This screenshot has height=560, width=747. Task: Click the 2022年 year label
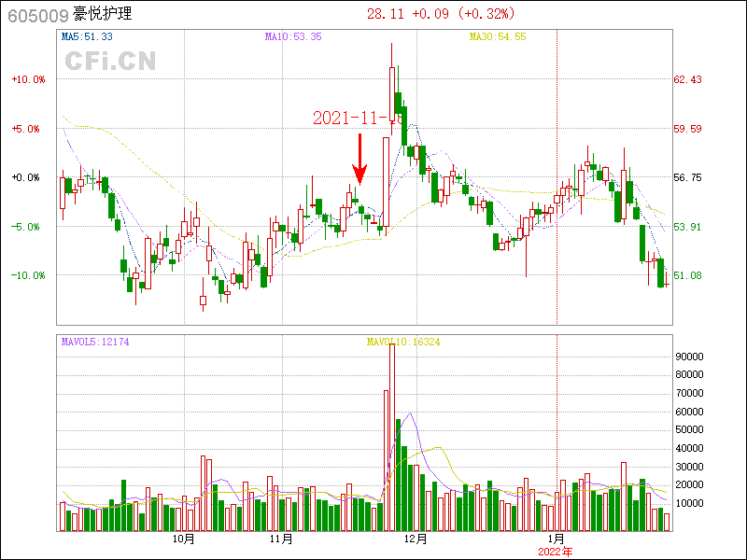(x=556, y=552)
